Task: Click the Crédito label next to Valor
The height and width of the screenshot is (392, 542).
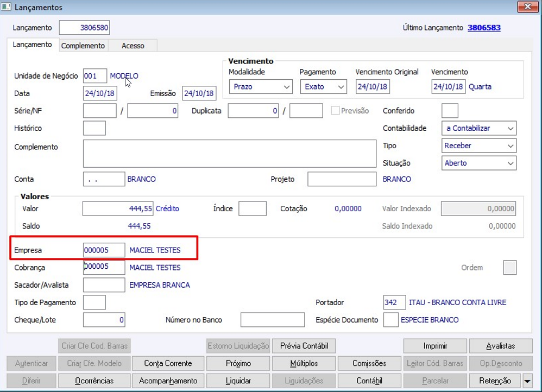Action: [167, 209]
